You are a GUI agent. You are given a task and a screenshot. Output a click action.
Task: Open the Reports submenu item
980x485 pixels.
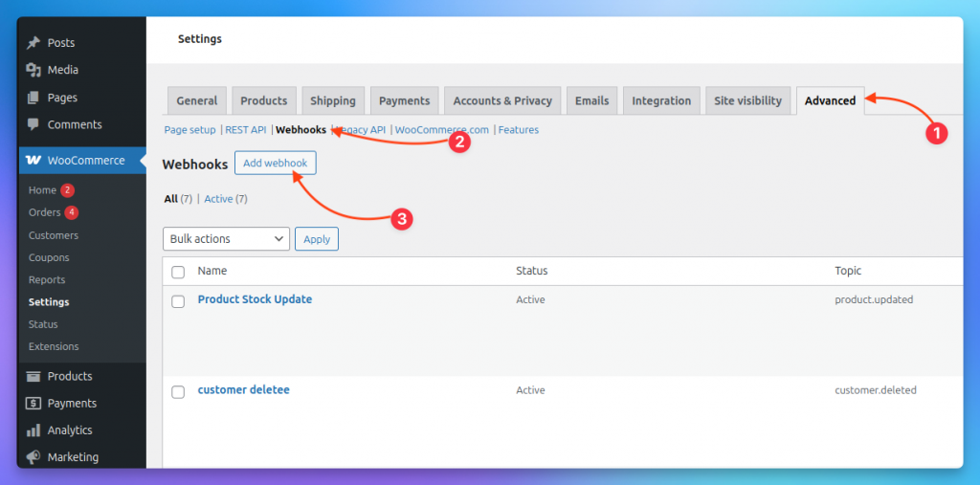[47, 280]
